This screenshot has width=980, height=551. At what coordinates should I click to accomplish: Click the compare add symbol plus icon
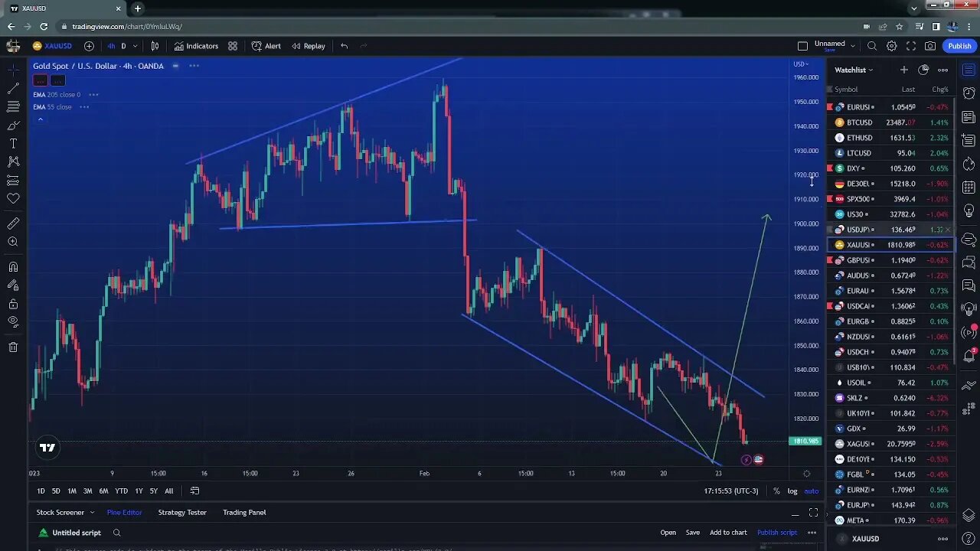coord(89,46)
